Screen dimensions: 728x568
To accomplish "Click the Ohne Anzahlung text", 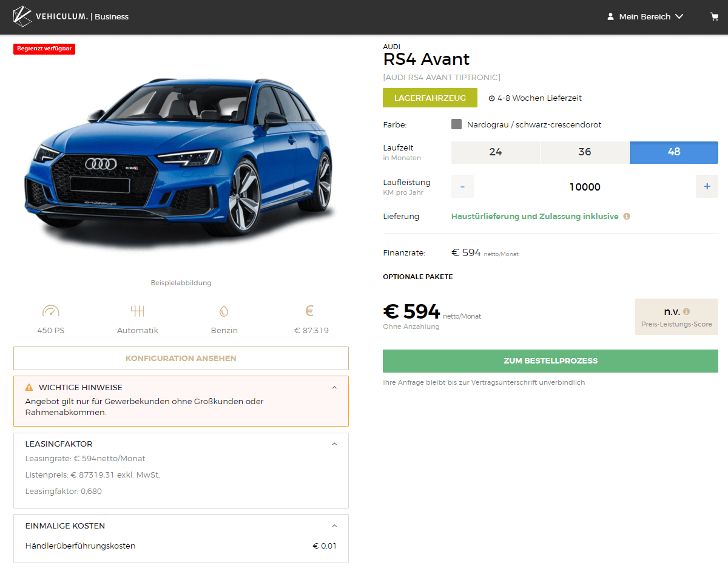I will click(x=411, y=326).
